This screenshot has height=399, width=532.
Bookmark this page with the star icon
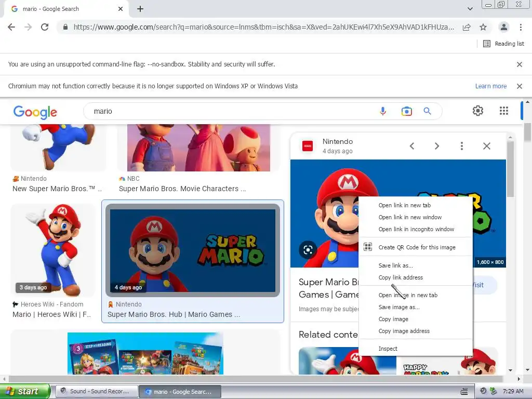(x=483, y=27)
